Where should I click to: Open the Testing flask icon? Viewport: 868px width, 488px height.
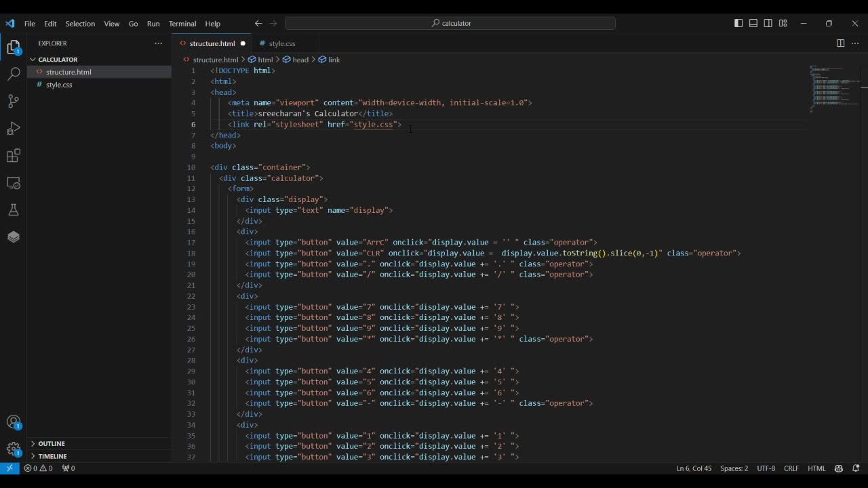(14, 210)
